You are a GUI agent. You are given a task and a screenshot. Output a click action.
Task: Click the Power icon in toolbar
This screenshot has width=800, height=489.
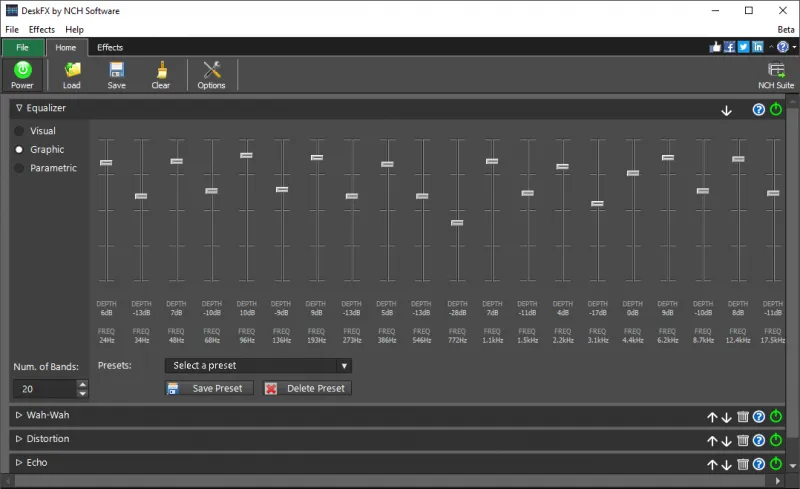click(22, 70)
